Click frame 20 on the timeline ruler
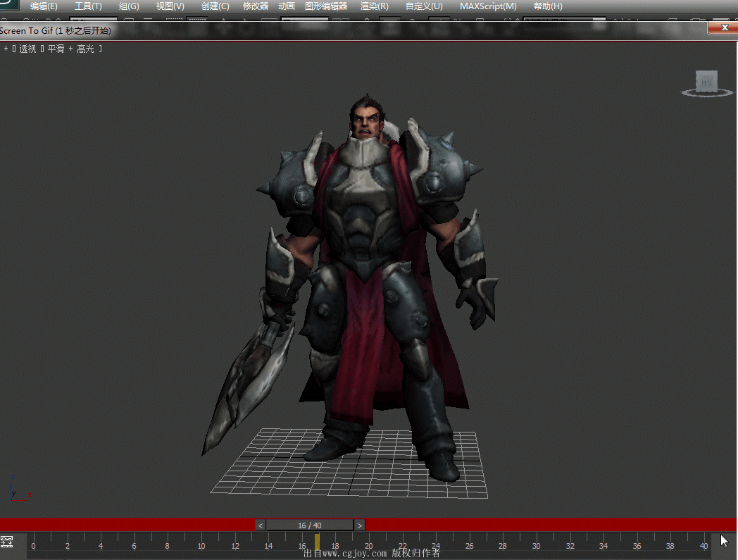 tap(368, 546)
